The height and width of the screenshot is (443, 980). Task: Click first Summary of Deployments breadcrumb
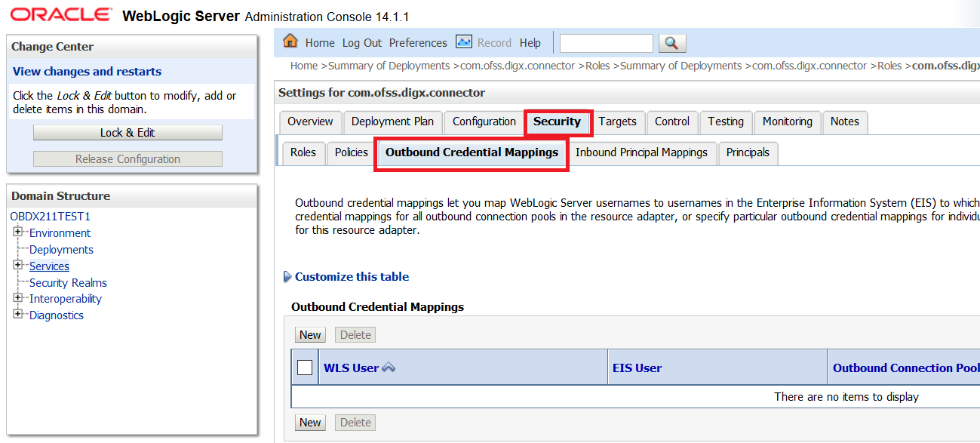point(389,66)
